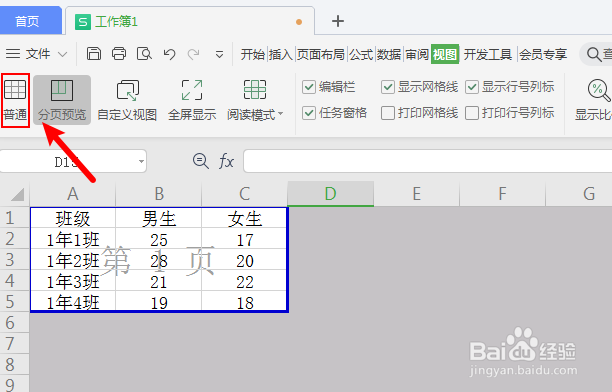Click the Save icon in quick toolbar

pos(94,54)
